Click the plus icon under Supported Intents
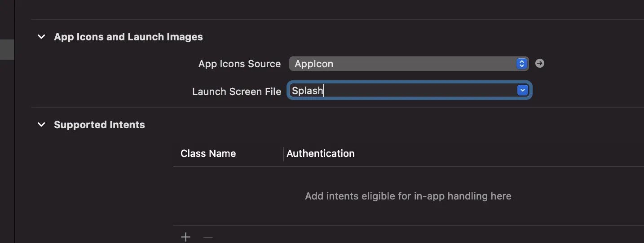Screen dimensions: 644x243 click(x=185, y=237)
